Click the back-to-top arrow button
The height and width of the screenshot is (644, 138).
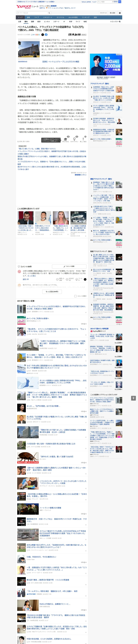(133, 398)
